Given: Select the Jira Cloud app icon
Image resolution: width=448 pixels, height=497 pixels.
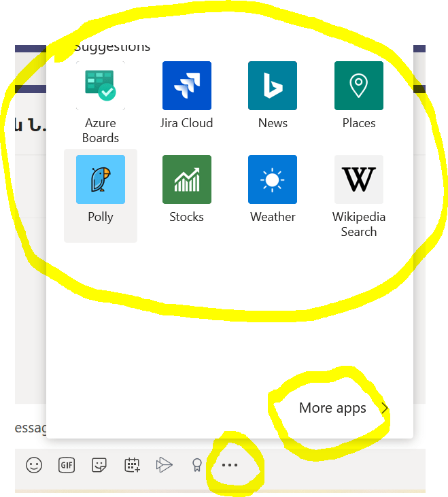Looking at the screenshot, I should coord(186,86).
